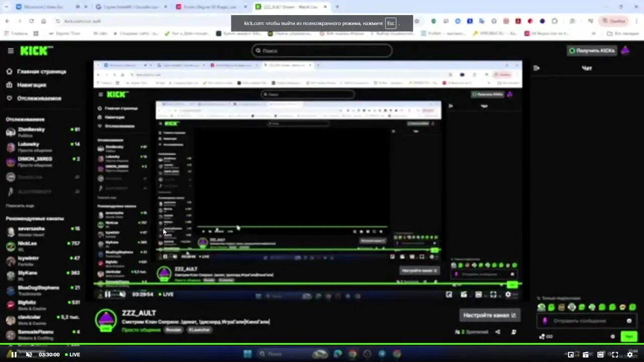
Task: Open BlueDogStephens recommended channel
Action: pyautogui.click(x=43, y=290)
